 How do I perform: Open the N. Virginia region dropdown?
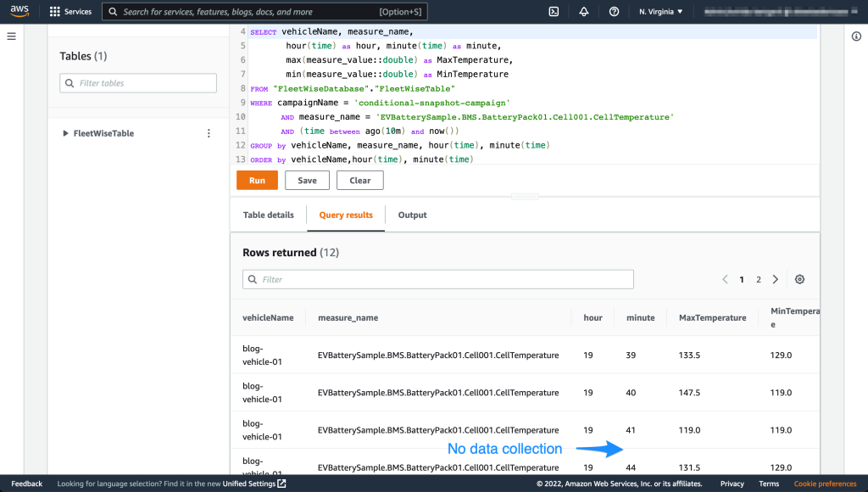660,12
